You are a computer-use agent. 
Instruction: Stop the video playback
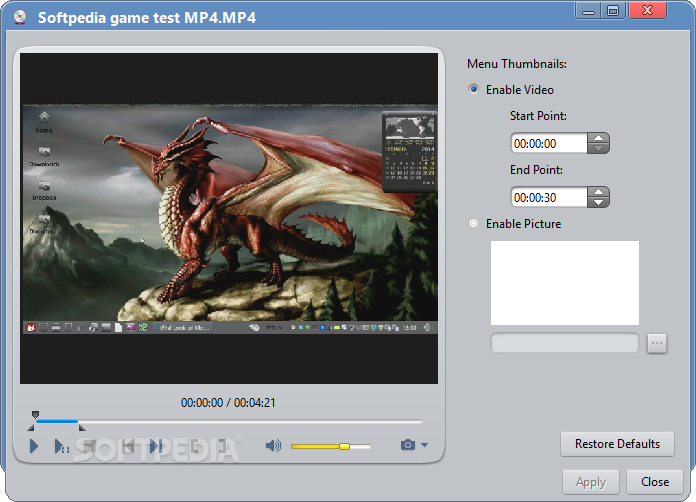coord(89,446)
